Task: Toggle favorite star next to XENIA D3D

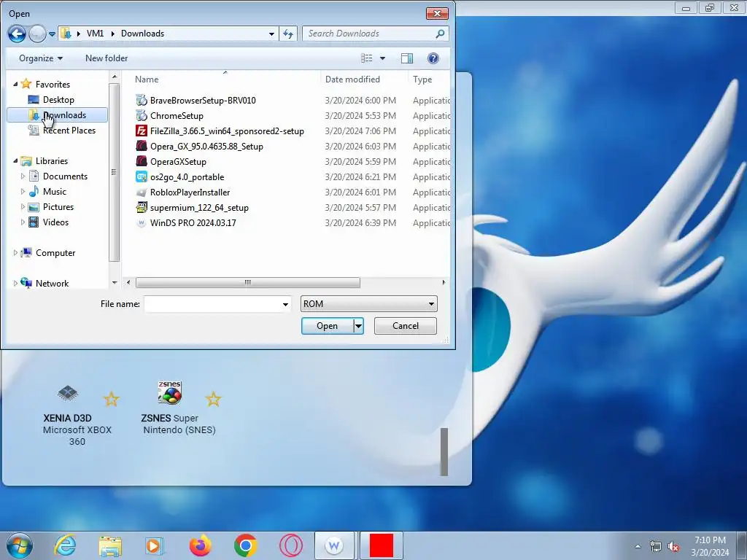Action: pyautogui.click(x=112, y=399)
